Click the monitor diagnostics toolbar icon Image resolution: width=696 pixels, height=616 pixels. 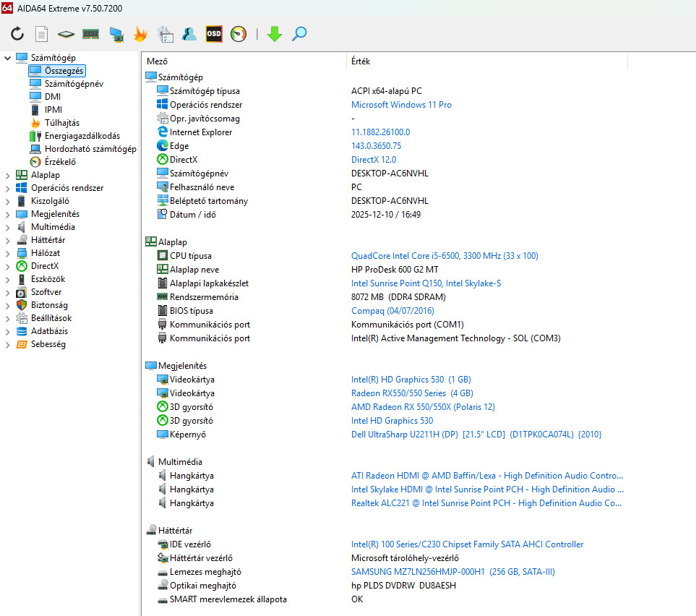coord(116,34)
